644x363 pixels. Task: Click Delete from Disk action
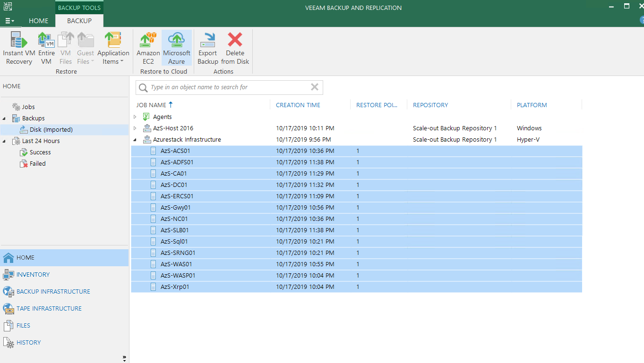[x=235, y=48]
